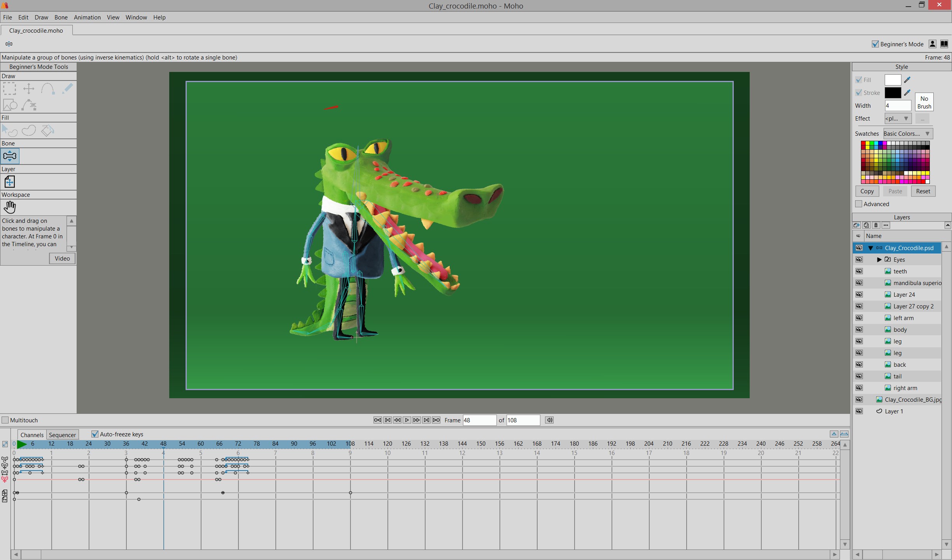The image size is (952, 560).
Task: Select the Manipulate Bones tool
Action: click(10, 156)
